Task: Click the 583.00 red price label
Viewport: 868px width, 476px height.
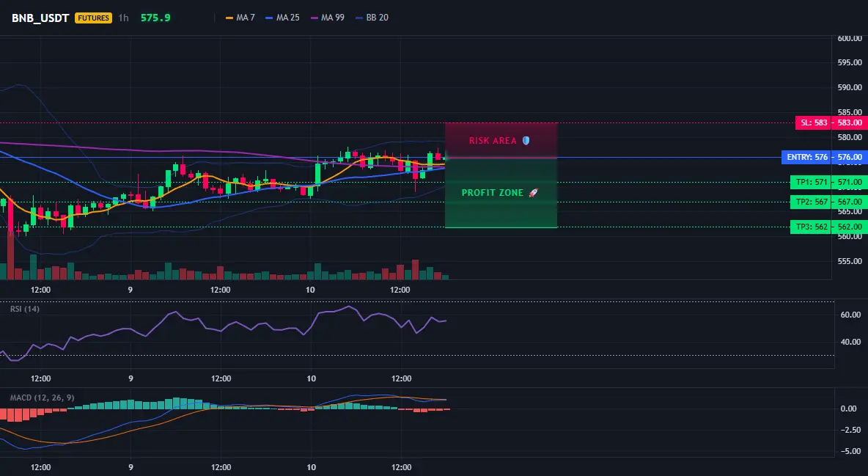Action: point(850,122)
